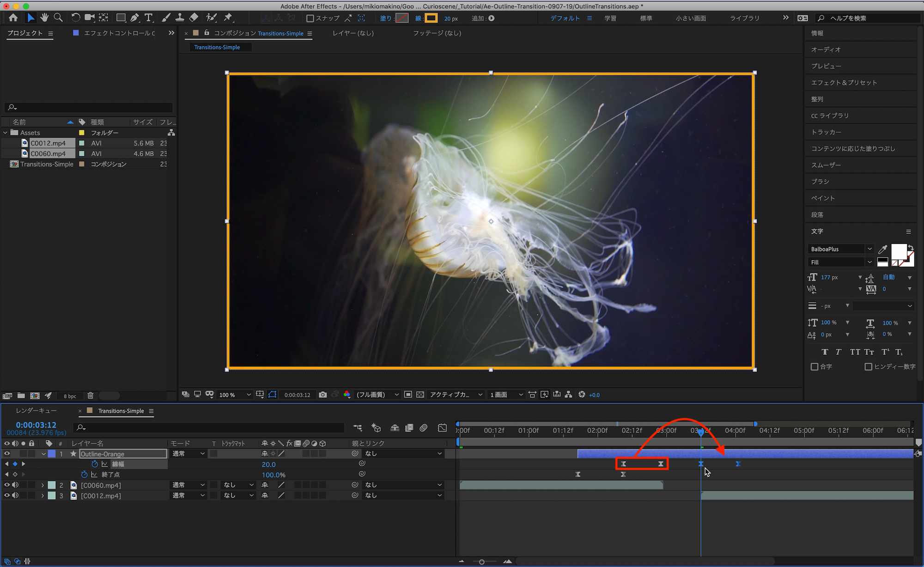Take snapshot with camera icon
The height and width of the screenshot is (567, 924).
pyautogui.click(x=323, y=395)
